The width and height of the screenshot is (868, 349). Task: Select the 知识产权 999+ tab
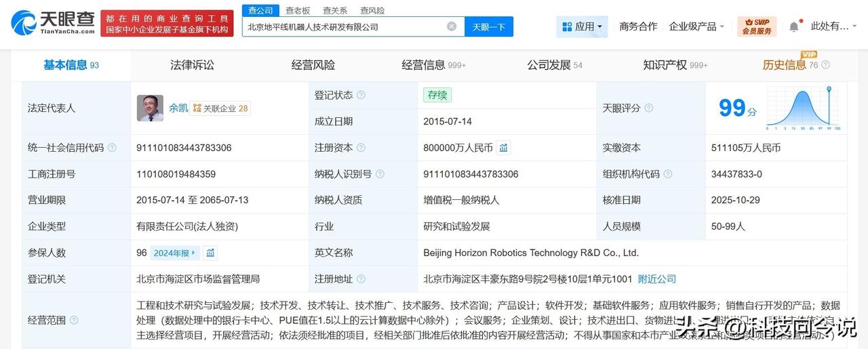pyautogui.click(x=675, y=65)
